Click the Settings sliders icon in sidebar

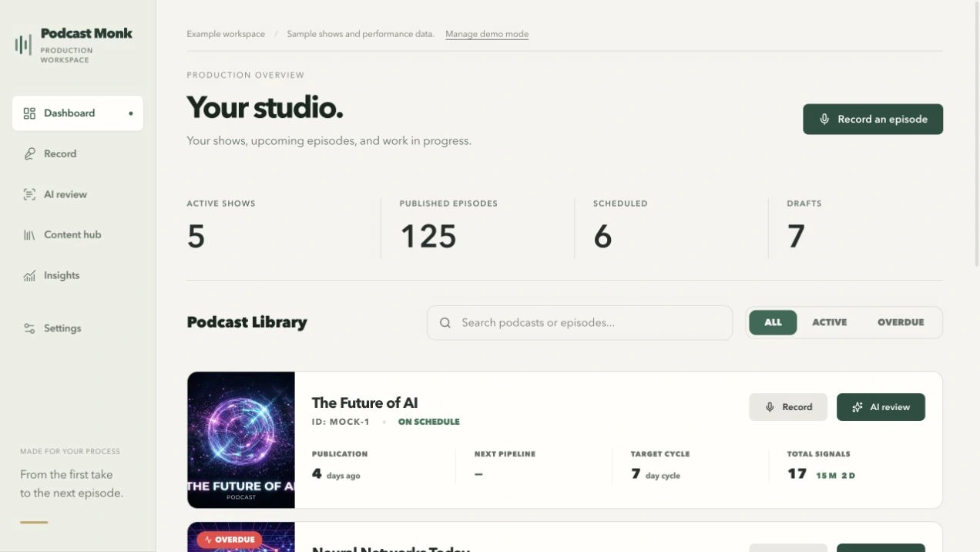(29, 328)
